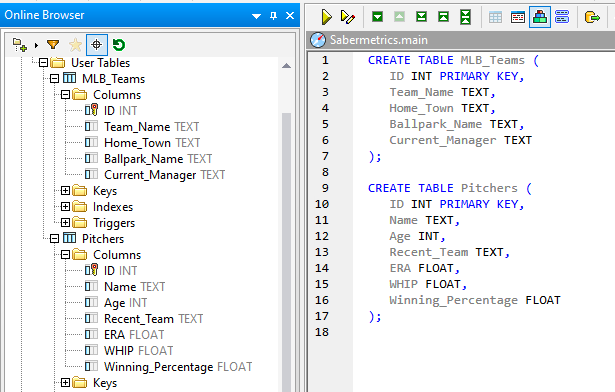Expand the Keys folder under Pitchers
The height and width of the screenshot is (392, 615).
tap(66, 383)
